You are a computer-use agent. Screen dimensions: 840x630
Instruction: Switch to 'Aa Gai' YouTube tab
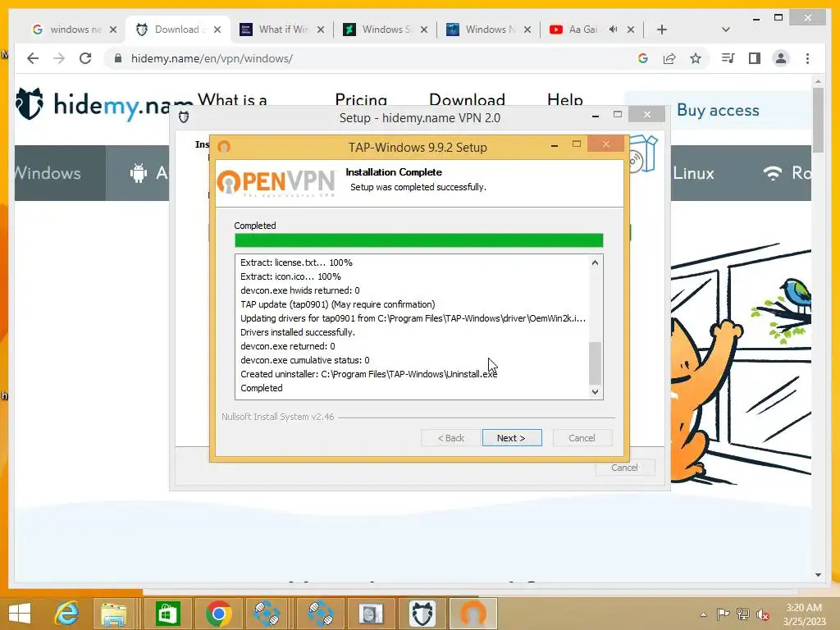(582, 30)
